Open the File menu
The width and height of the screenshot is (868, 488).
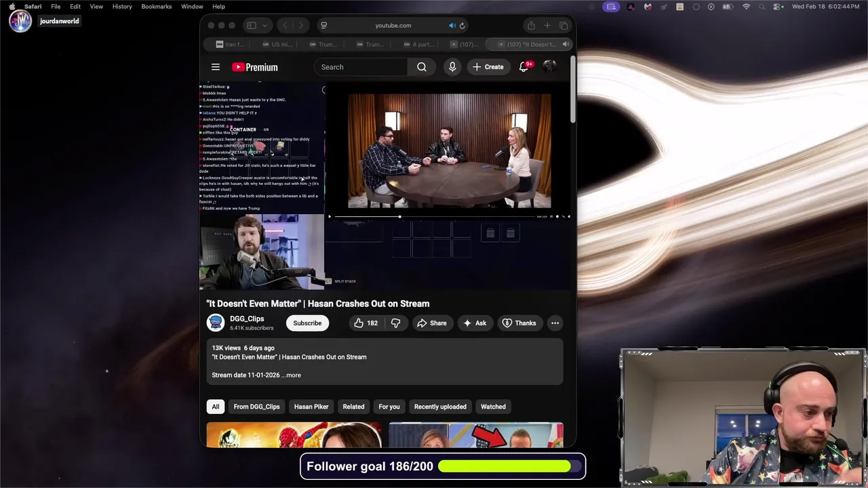click(x=56, y=7)
